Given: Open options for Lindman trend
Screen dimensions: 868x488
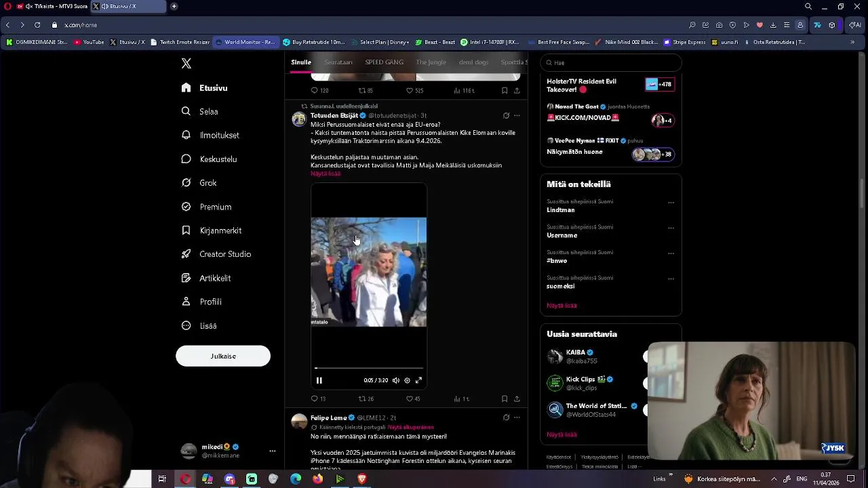Looking at the screenshot, I should coord(671,203).
